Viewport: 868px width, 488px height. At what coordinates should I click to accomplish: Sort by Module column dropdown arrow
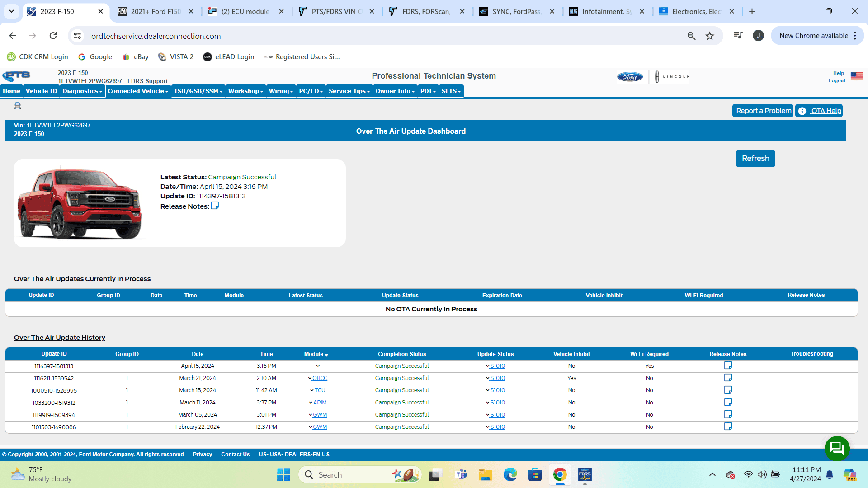pos(326,355)
